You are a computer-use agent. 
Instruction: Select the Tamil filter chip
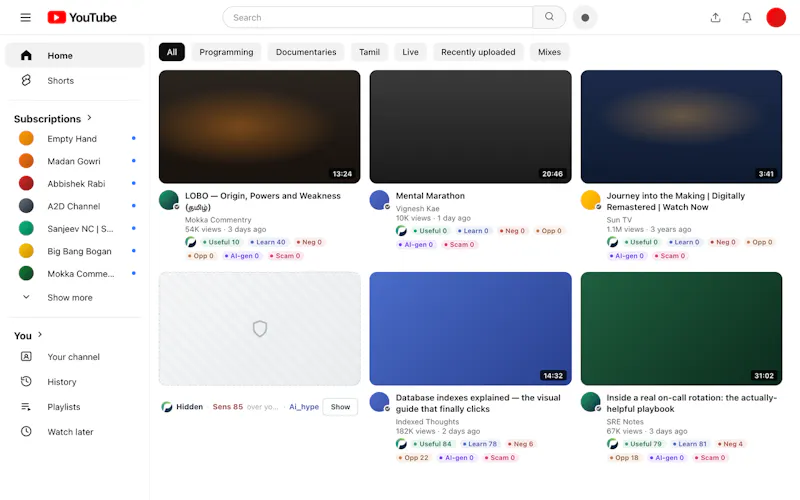(x=369, y=52)
